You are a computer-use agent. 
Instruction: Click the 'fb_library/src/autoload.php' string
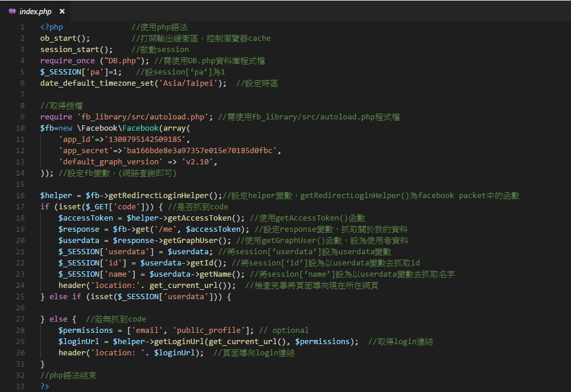143,117
